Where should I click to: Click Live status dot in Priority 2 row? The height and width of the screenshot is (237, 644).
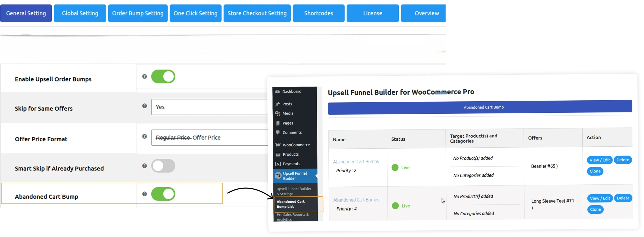pyautogui.click(x=395, y=168)
